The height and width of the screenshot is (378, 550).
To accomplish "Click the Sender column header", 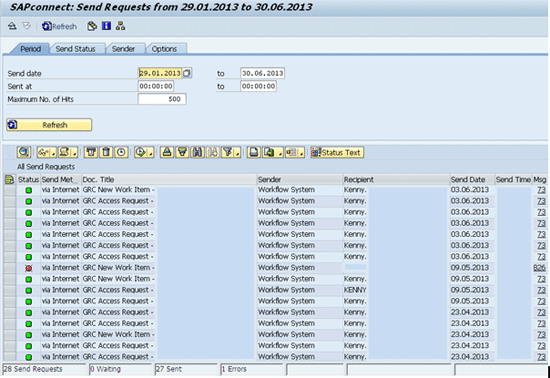I will [x=300, y=180].
